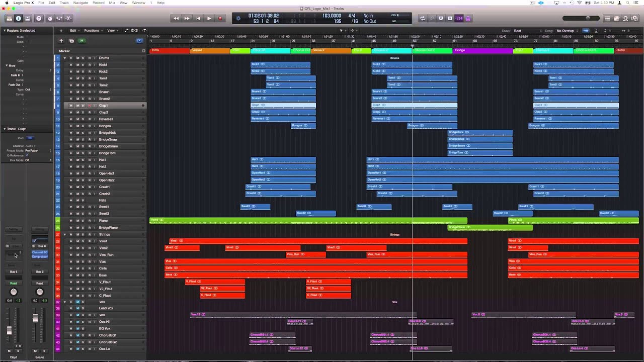The height and width of the screenshot is (362, 644).
Task: Click the green Read automation button
Action: (x=14, y=283)
